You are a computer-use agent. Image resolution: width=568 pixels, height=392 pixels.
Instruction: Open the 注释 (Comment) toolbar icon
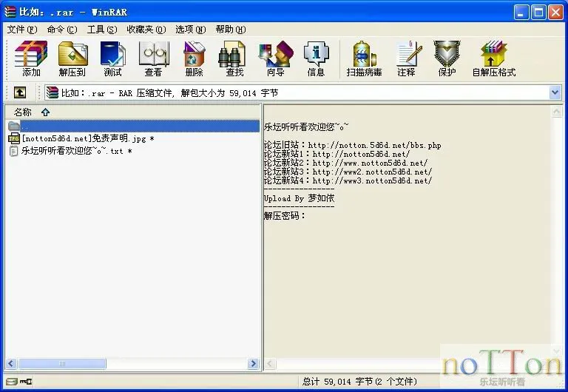(x=406, y=58)
